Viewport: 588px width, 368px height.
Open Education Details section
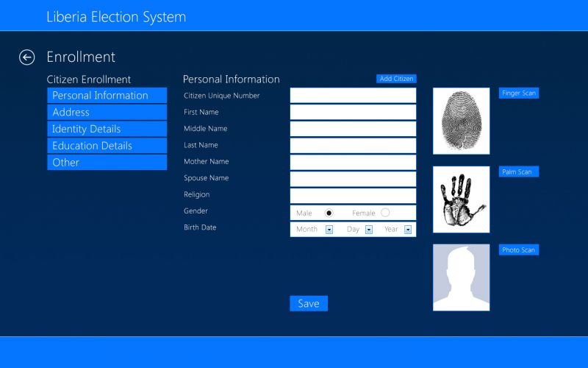107,146
